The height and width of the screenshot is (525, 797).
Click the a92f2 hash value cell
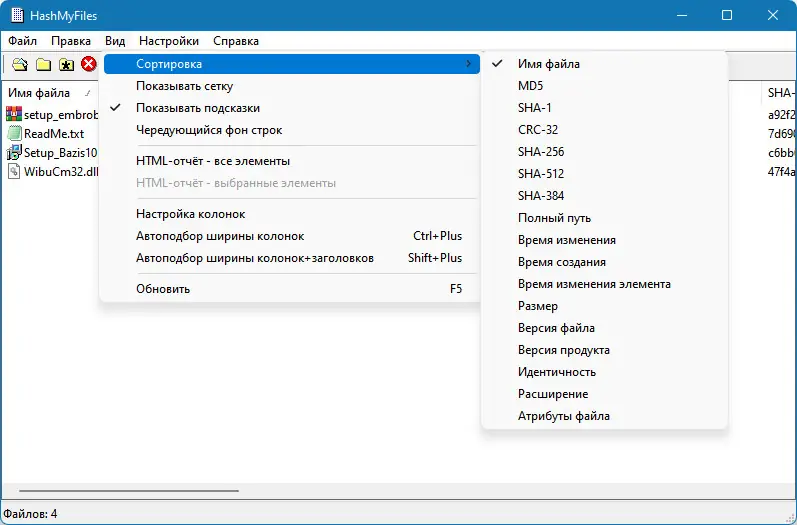(x=781, y=115)
